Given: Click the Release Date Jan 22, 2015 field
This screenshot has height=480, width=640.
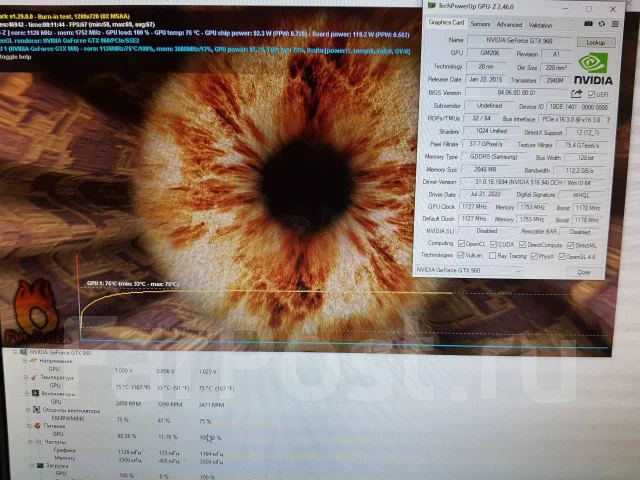Looking at the screenshot, I should (x=486, y=79).
